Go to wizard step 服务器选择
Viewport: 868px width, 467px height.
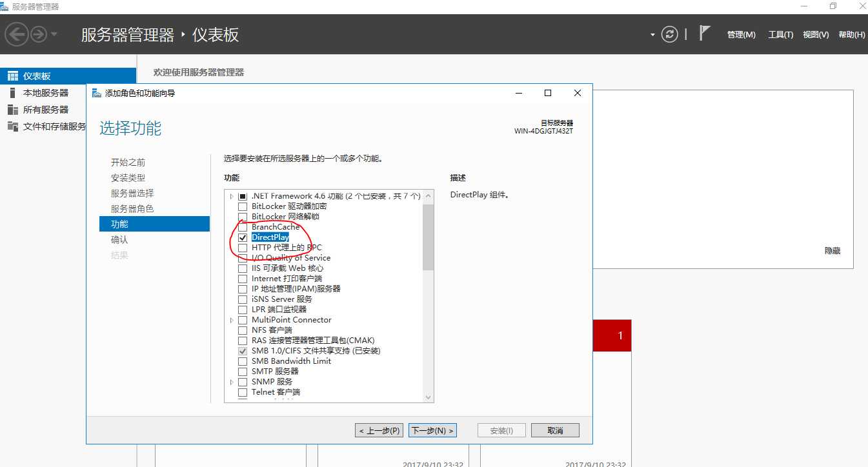tap(132, 194)
